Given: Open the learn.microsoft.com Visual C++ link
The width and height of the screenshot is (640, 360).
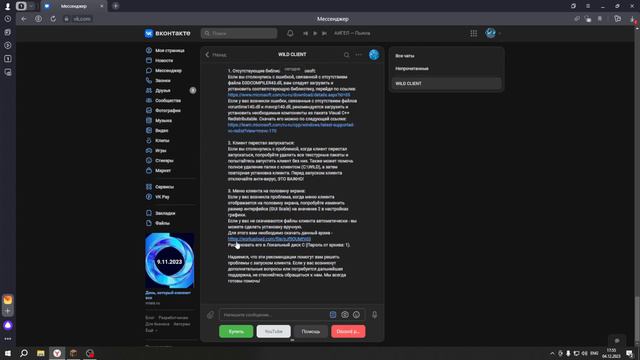Looking at the screenshot, I should [x=291, y=128].
